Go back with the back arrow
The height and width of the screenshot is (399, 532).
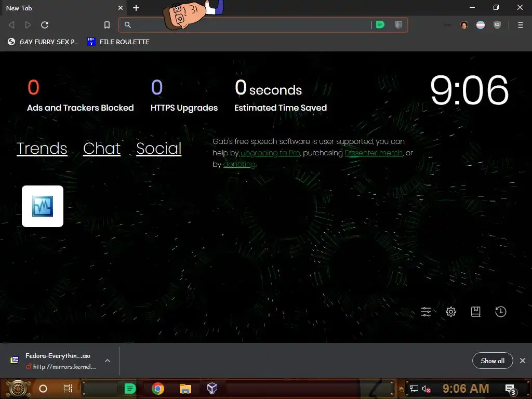click(11, 25)
